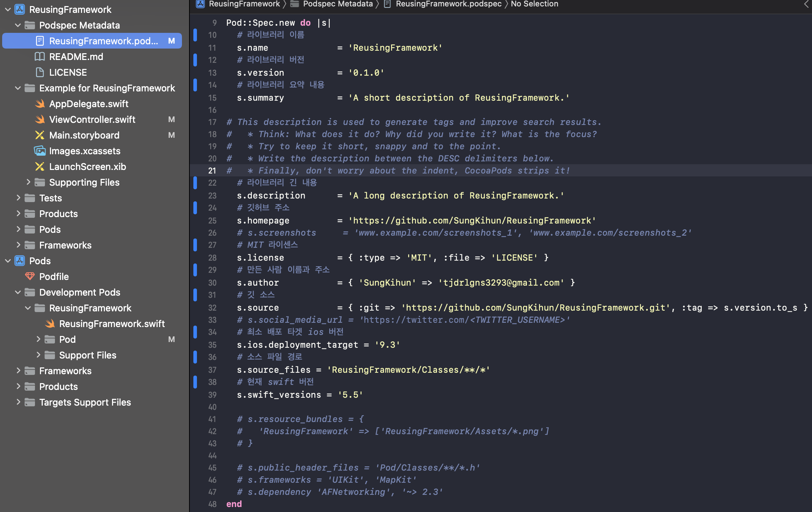Open ReusingFramework breadcrumb in jump bar
This screenshot has width=812, height=512.
coord(244,4)
